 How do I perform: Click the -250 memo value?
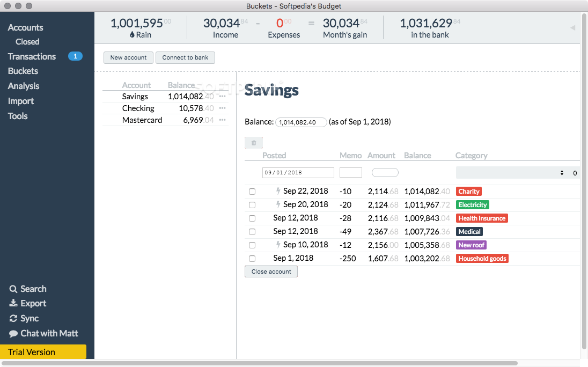(x=348, y=259)
